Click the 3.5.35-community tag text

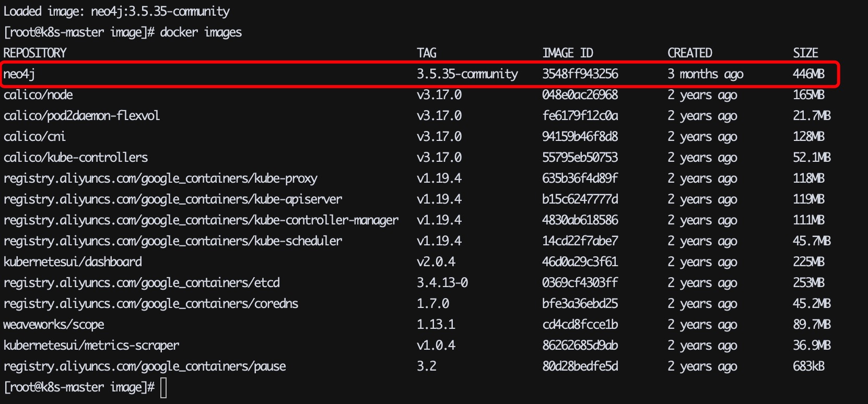pyautogui.click(x=467, y=74)
